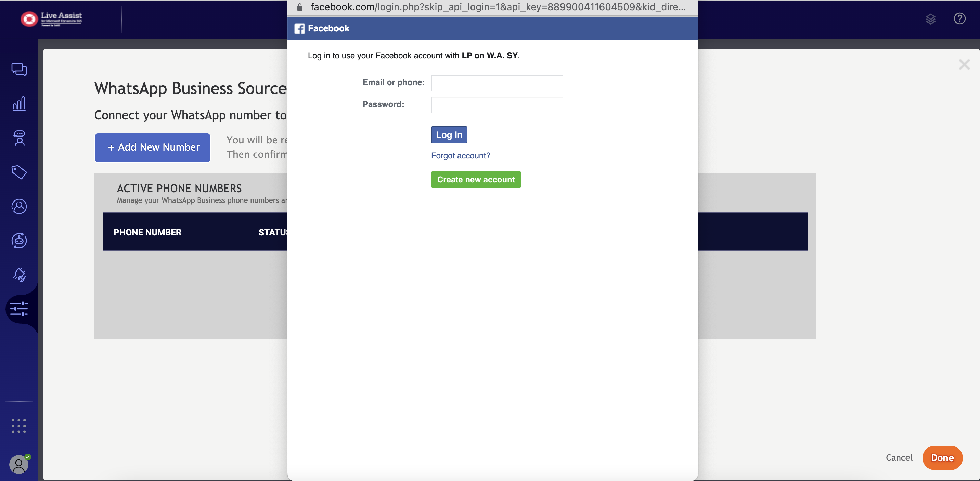Screen dimensions: 980x481
Task: Open the bot robot icon in sidebar
Action: coord(19,240)
